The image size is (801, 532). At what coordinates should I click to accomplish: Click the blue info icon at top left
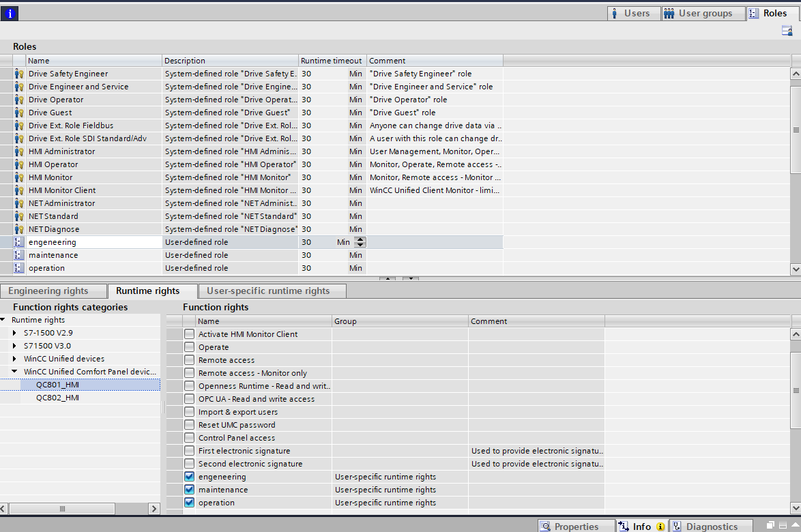pyautogui.click(x=9, y=14)
